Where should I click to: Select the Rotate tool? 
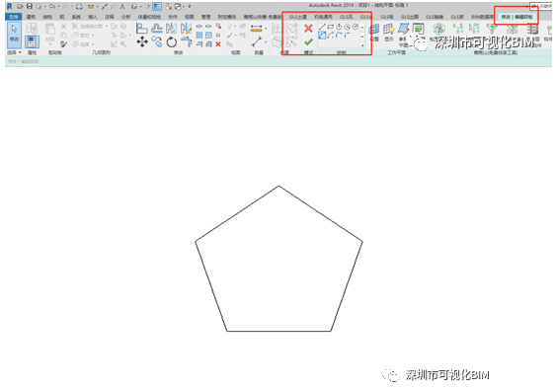pos(172,42)
